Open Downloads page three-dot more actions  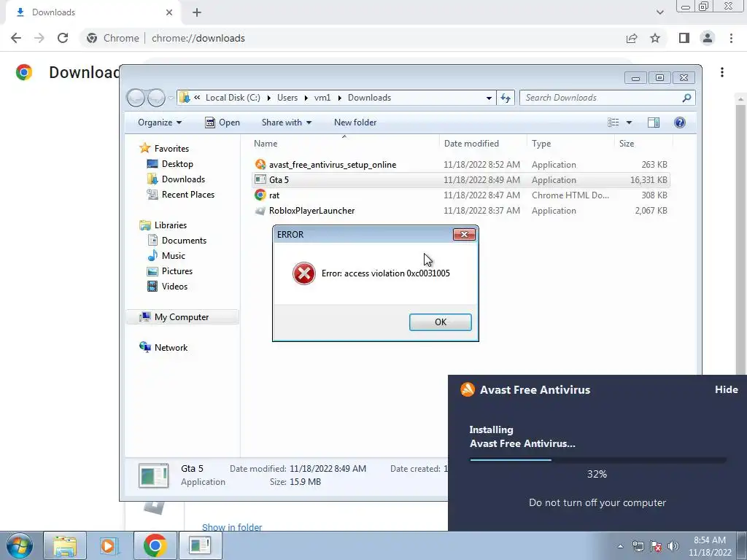tap(722, 72)
